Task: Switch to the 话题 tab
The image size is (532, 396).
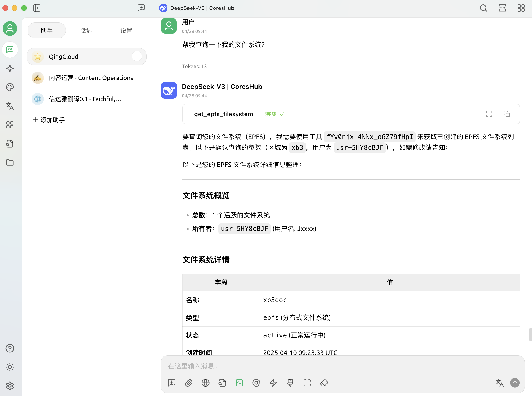Action: (87, 30)
